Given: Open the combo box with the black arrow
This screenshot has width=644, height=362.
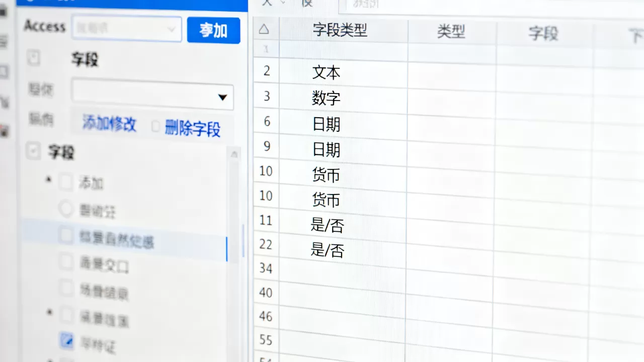Looking at the screenshot, I should (152, 94).
